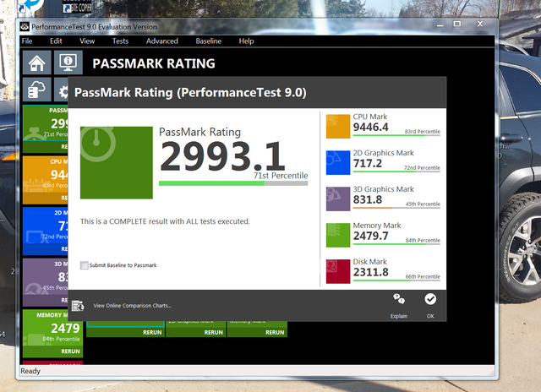Select the 2D Graphics Mark 72nd percentile bar
The height and width of the screenshot is (392, 541).
tap(396, 171)
